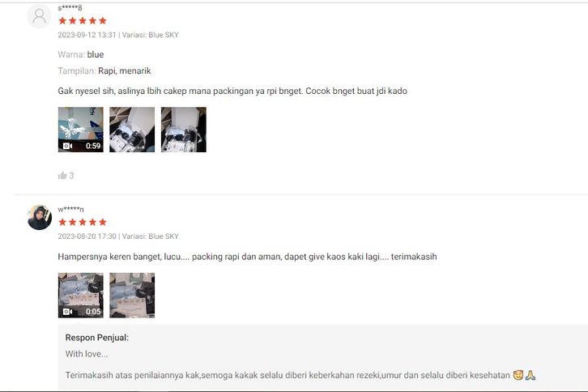Click the thumbs-up like icon on first review
This screenshot has width=588, height=392.
pyautogui.click(x=62, y=176)
